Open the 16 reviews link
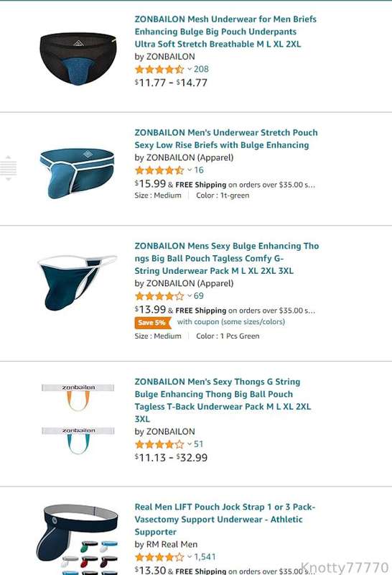The image size is (392, 575). click(199, 170)
